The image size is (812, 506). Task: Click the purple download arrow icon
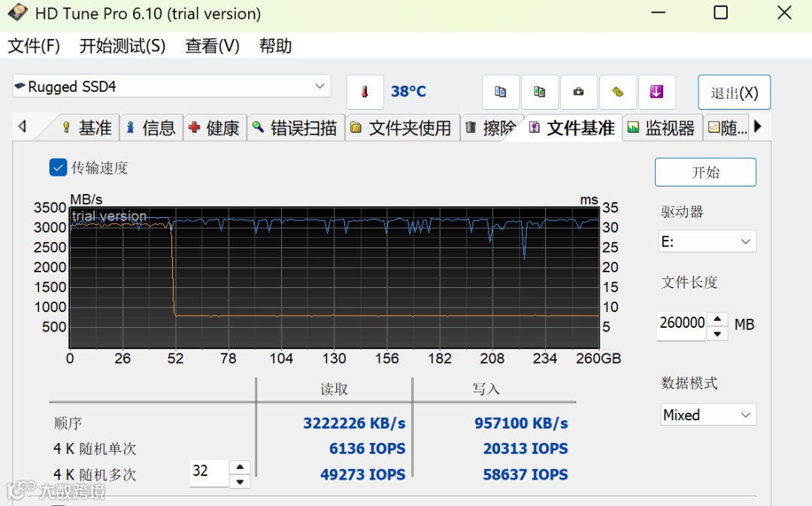(x=657, y=92)
